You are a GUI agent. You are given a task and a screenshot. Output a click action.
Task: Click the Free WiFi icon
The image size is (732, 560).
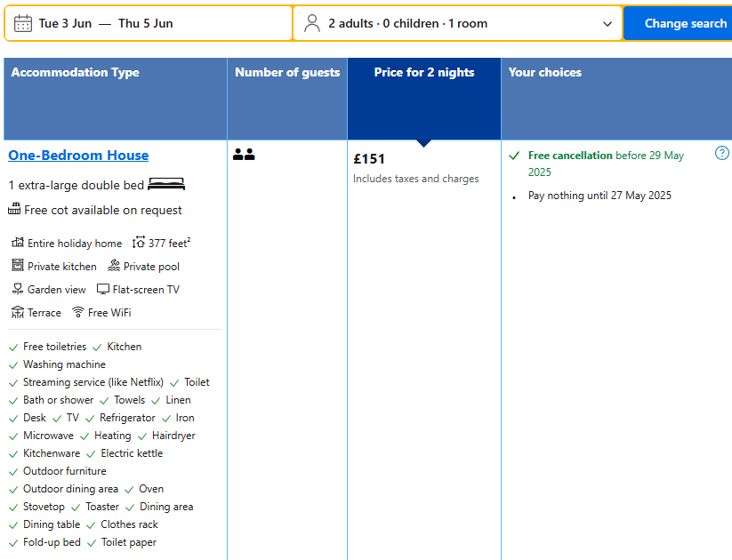point(78,312)
